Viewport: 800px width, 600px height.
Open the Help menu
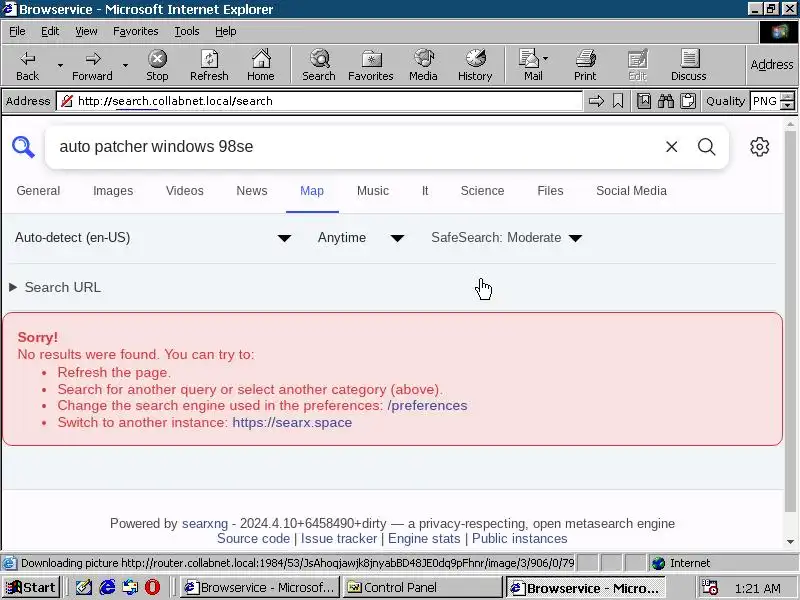[x=226, y=31]
